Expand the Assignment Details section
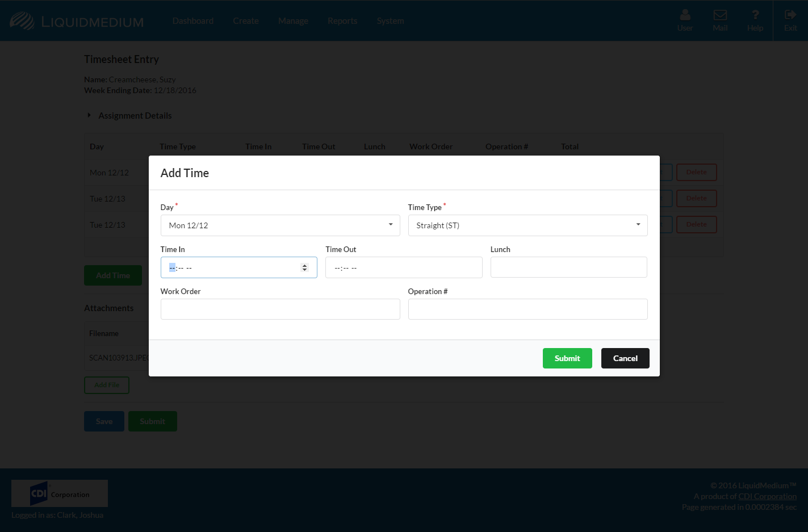This screenshot has width=808, height=532. (135, 116)
